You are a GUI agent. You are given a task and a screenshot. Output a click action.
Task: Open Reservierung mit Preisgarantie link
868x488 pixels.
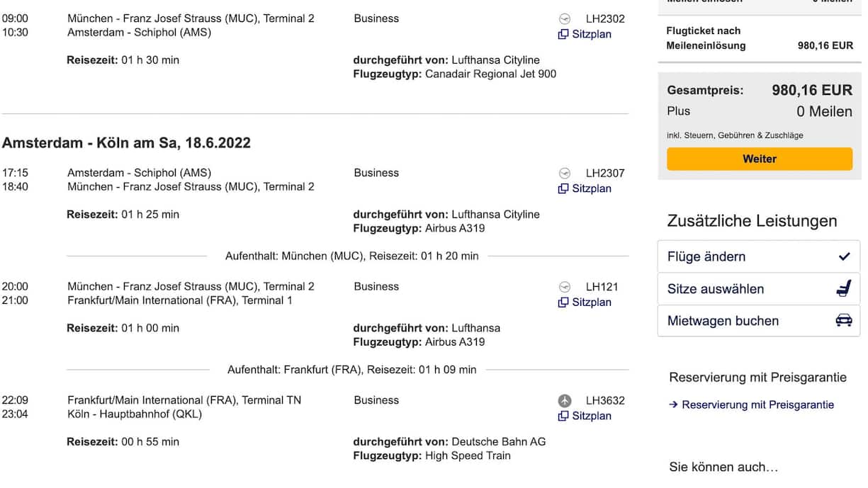tap(757, 405)
